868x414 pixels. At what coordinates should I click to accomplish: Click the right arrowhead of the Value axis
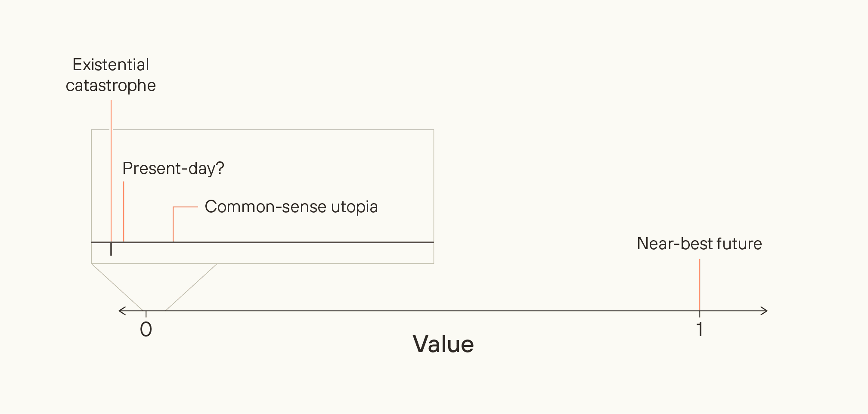(765, 311)
